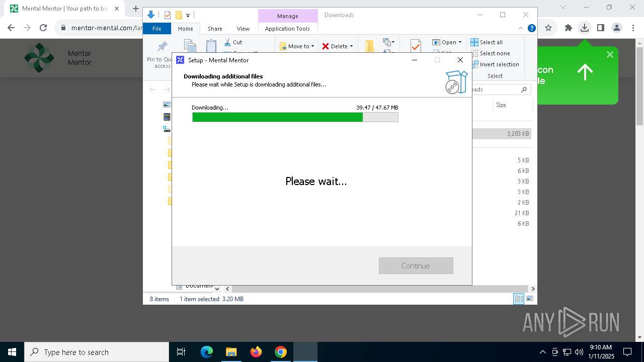
Task: Click the Mental Mentor icon in Setup title bar
Action: click(x=180, y=60)
